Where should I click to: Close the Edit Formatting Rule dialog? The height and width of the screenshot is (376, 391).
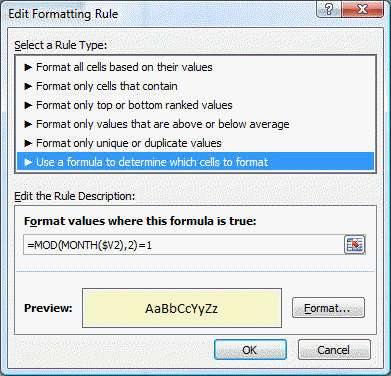pos(362,10)
